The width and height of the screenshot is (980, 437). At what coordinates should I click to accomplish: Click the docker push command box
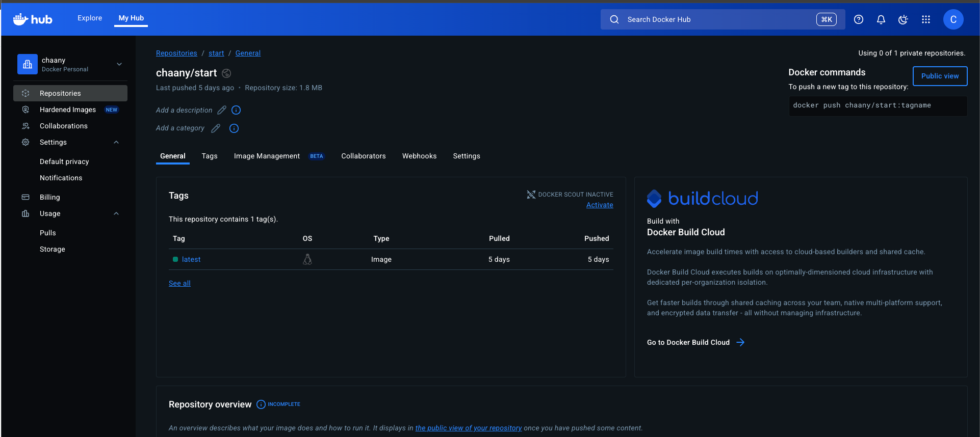click(878, 105)
